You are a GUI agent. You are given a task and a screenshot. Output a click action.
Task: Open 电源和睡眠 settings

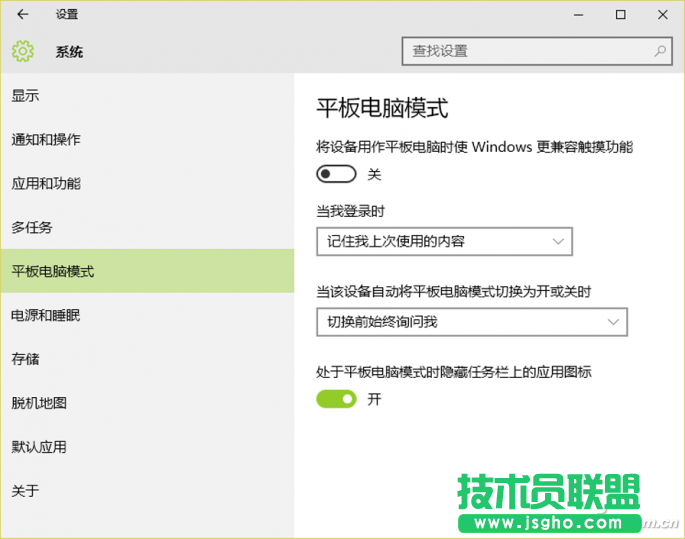tap(46, 316)
